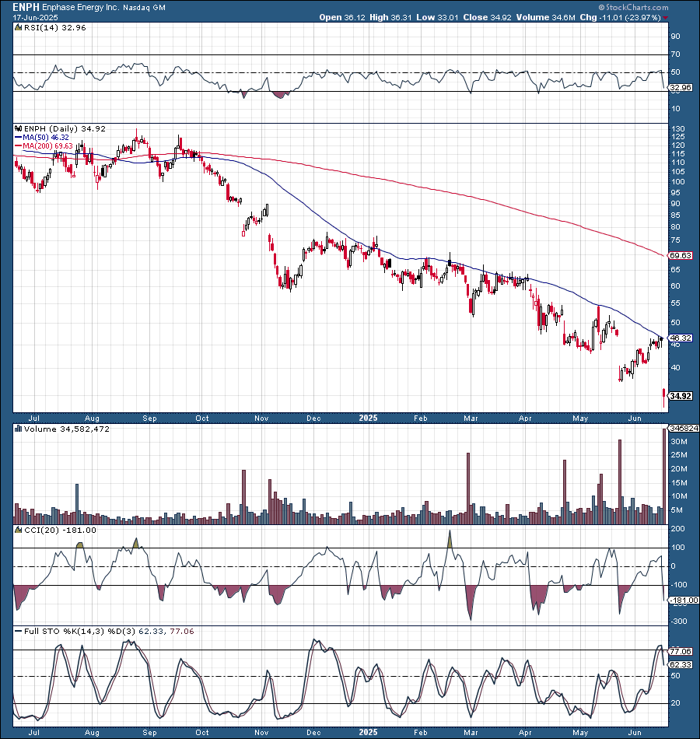This screenshot has width=700, height=739.
Task: Click the CCI(20) indicator icon
Action: click(17, 527)
